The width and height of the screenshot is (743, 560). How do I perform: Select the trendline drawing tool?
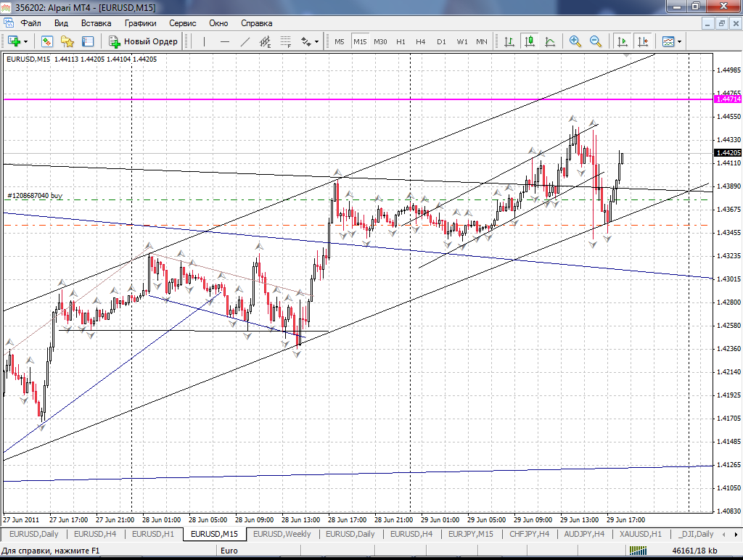click(x=245, y=41)
